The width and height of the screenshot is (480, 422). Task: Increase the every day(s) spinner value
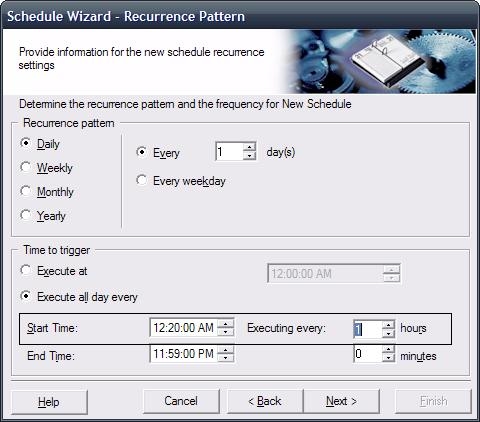[x=249, y=147]
